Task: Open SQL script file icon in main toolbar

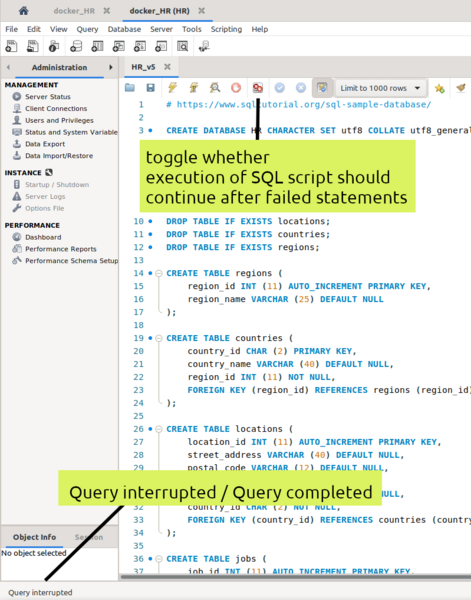Action: tap(32, 46)
